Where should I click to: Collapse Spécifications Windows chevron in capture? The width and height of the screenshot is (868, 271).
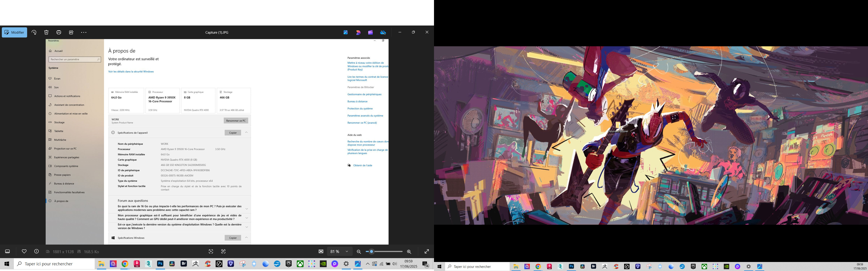click(246, 237)
